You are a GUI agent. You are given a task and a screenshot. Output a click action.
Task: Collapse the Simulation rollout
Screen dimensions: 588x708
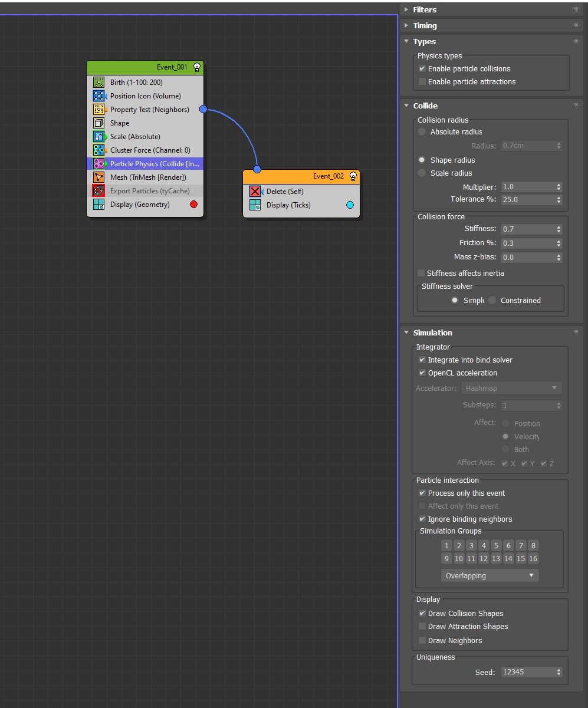coord(406,332)
